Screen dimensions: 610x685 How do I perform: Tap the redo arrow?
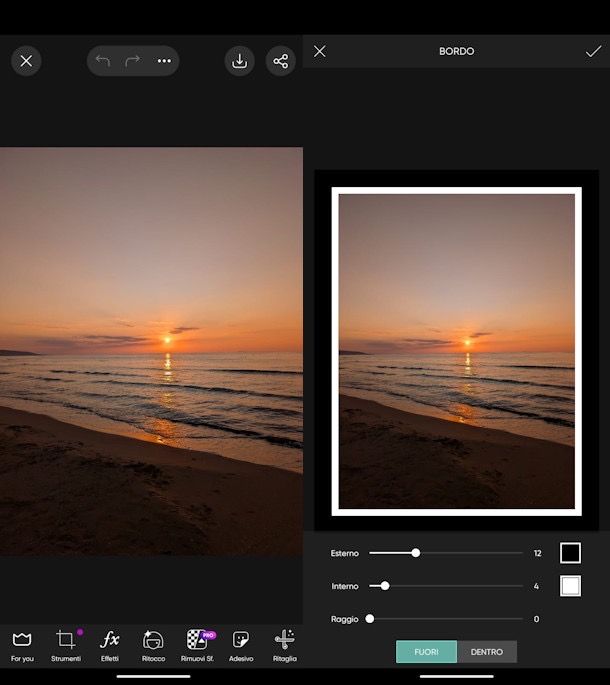coord(132,61)
